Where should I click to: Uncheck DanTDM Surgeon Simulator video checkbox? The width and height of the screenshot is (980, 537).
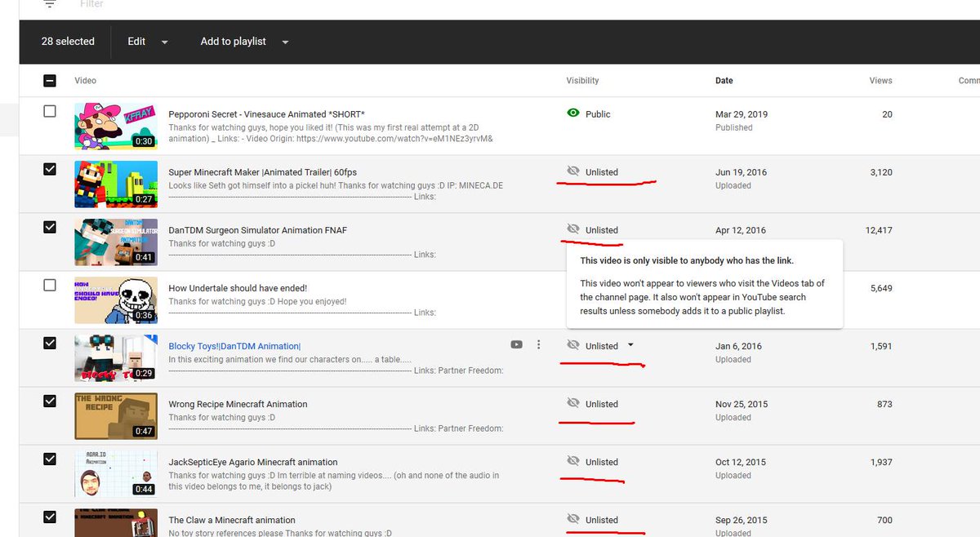(50, 227)
